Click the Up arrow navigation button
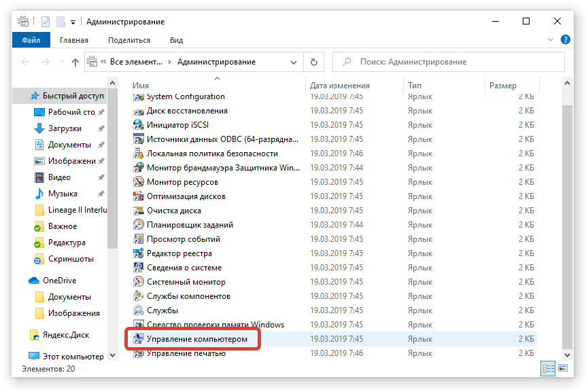The image size is (588, 392). (75, 63)
